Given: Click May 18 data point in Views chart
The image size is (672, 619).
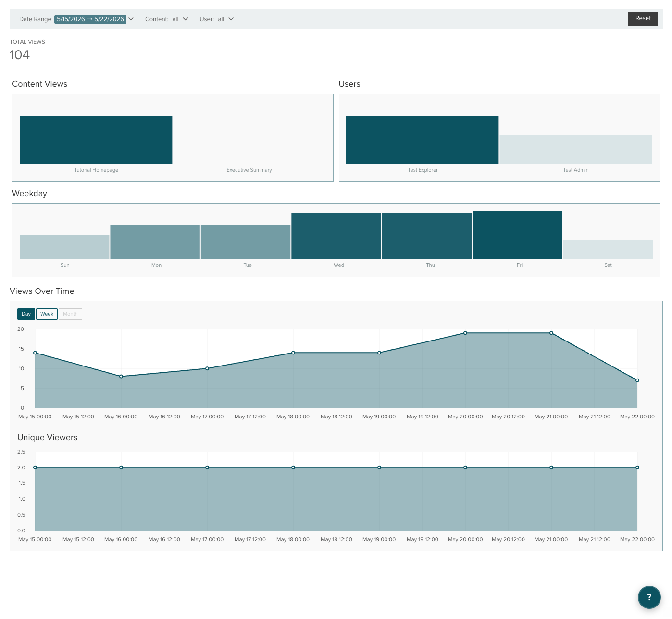Looking at the screenshot, I should [x=293, y=353].
